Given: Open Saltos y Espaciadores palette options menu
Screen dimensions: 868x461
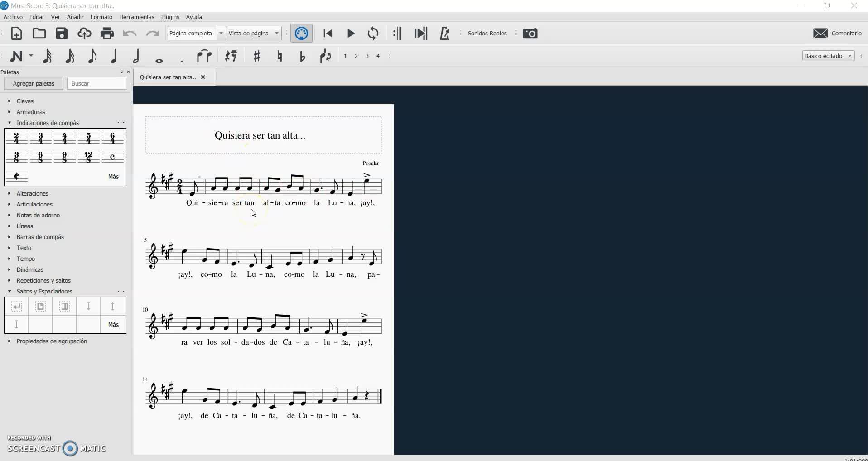Looking at the screenshot, I should pyautogui.click(x=121, y=292).
